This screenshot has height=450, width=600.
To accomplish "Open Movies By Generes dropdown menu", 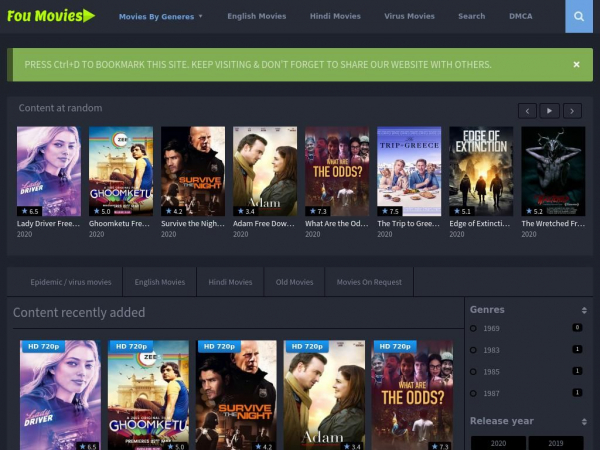I will point(160,16).
